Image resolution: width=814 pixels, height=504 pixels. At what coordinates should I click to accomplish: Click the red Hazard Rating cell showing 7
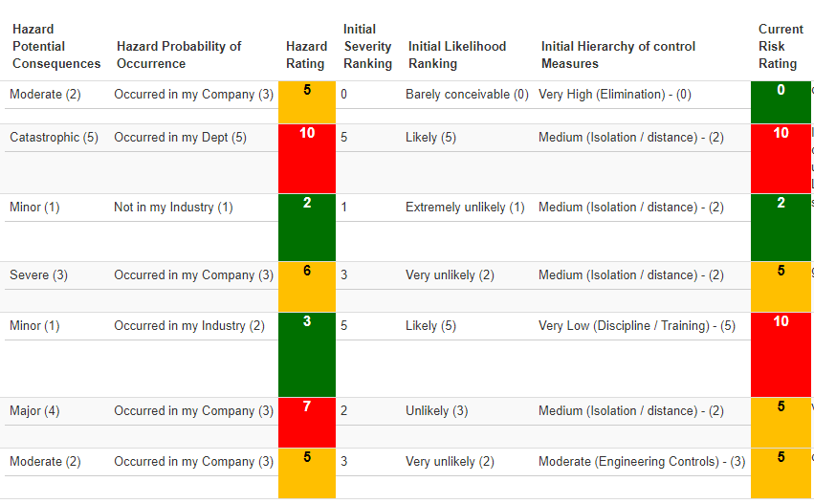point(307,422)
